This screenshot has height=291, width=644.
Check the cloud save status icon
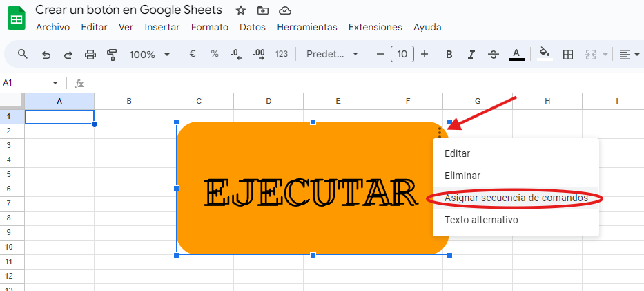(284, 10)
